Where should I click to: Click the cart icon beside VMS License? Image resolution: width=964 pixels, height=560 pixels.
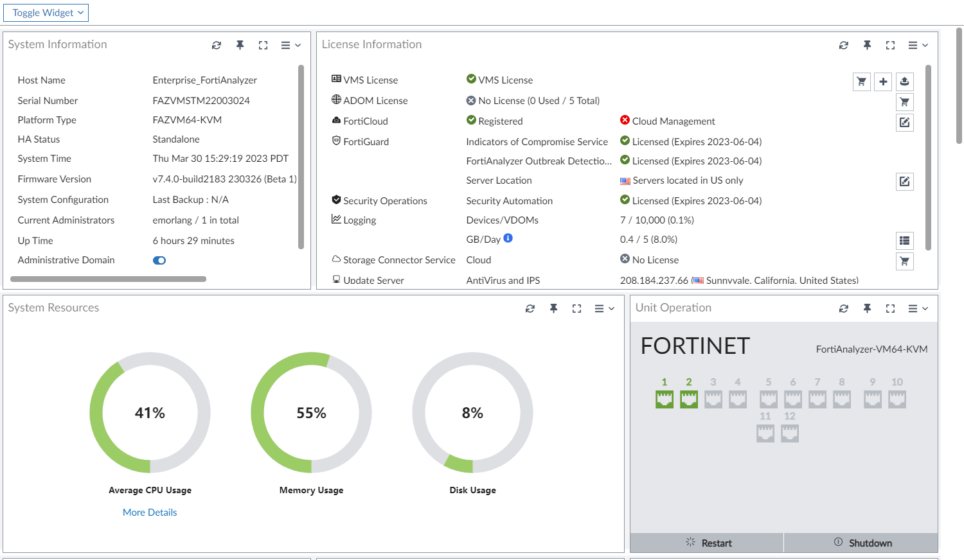click(x=861, y=82)
